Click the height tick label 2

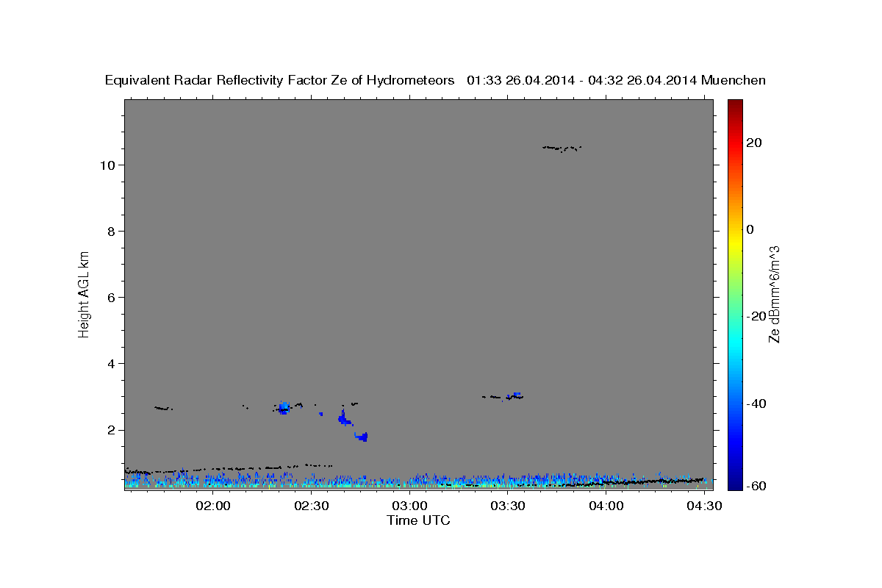click(x=112, y=430)
